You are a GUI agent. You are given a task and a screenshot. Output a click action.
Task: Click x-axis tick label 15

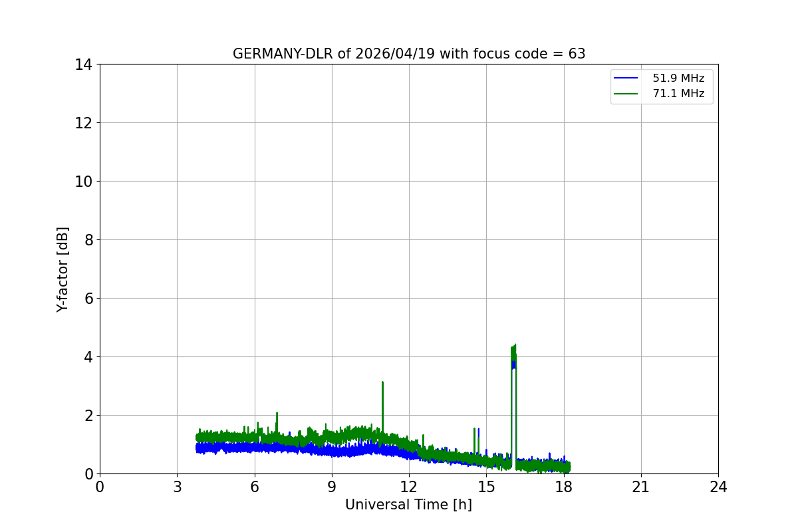486,487
